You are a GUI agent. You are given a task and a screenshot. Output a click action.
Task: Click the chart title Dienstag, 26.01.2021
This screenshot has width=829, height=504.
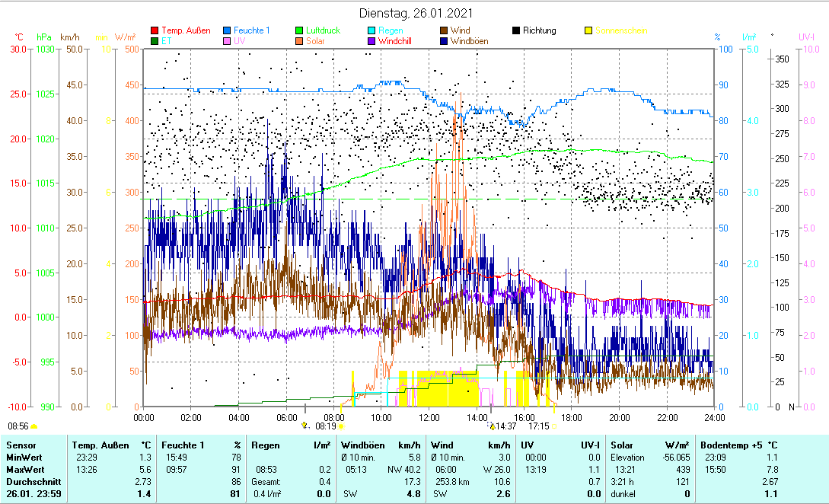tap(415, 13)
